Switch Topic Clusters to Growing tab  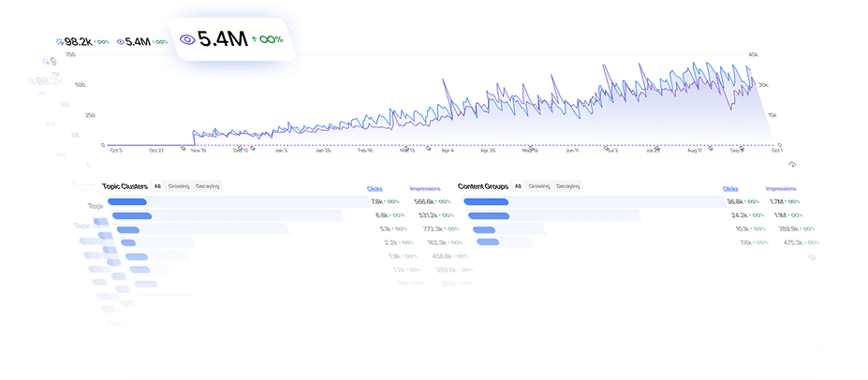click(178, 186)
